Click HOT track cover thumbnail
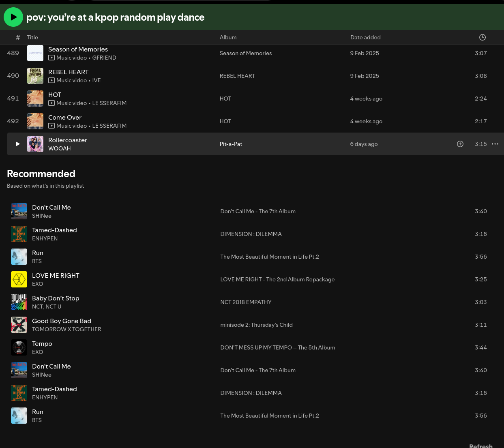This screenshot has height=448, width=504. [35, 99]
